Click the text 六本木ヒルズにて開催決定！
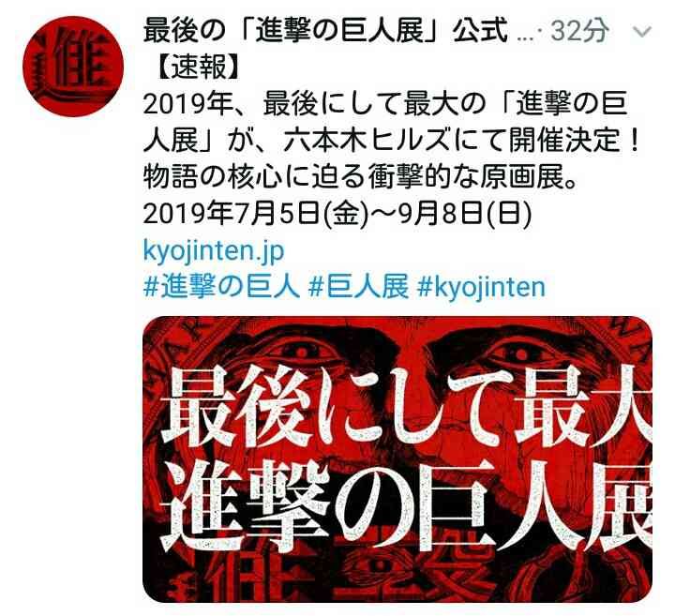Image resolution: width=675 pixels, height=616 pixels. click(x=461, y=141)
